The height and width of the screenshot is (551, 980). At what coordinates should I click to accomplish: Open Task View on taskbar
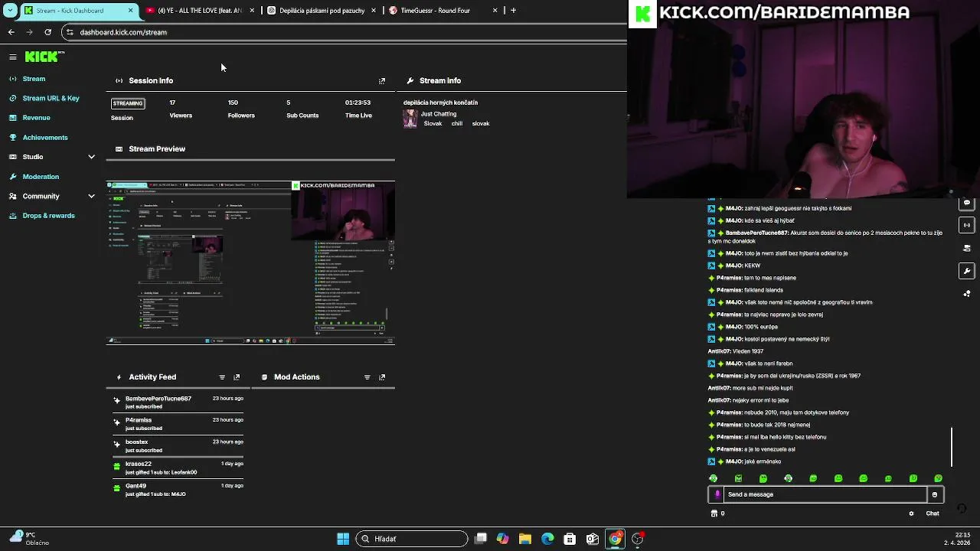480,539
